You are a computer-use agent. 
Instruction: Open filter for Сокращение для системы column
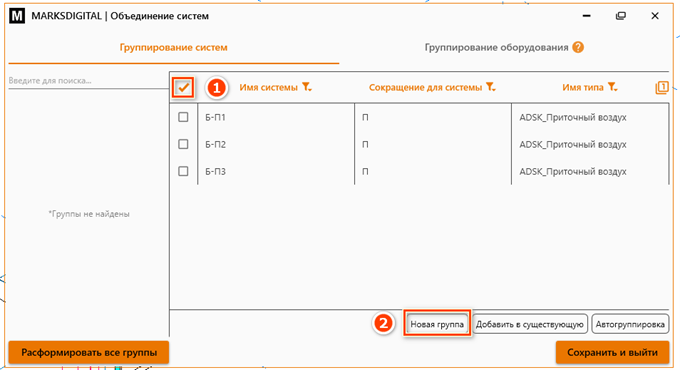click(490, 87)
